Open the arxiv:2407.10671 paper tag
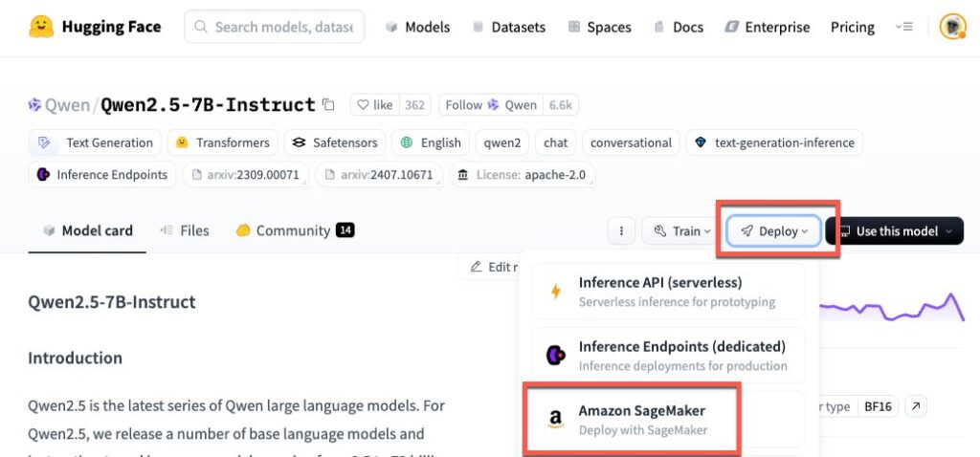This screenshot has width=980, height=457. [379, 175]
